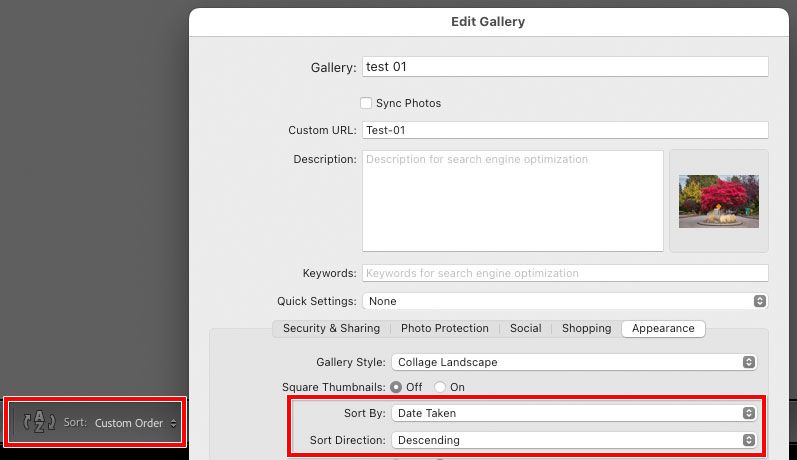Switch to the Security & Sharing tab
The image size is (797, 460).
click(x=331, y=328)
